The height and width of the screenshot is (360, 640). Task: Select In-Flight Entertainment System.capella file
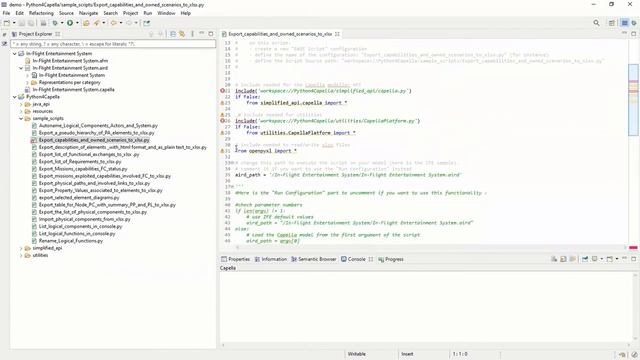point(73,90)
